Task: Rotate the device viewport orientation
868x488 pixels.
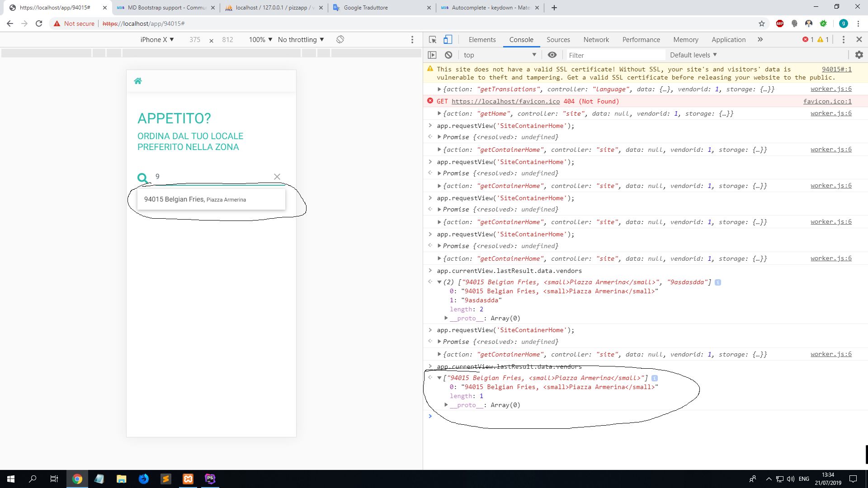Action: pos(340,39)
